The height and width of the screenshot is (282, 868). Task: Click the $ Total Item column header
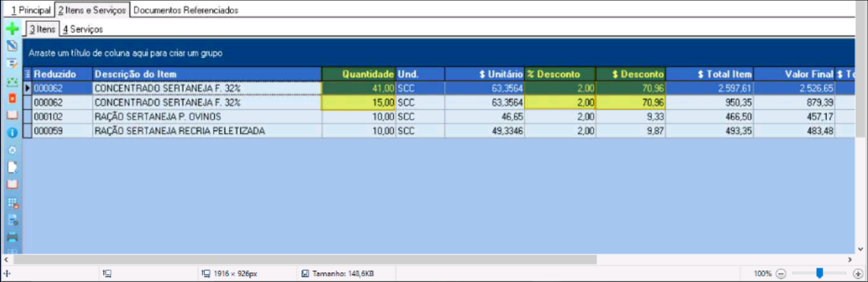pyautogui.click(x=710, y=74)
